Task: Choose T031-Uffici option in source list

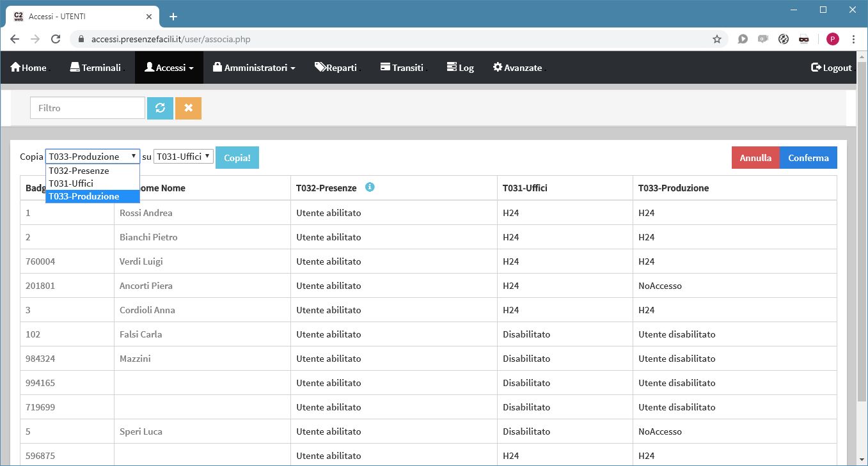Action: click(71, 183)
